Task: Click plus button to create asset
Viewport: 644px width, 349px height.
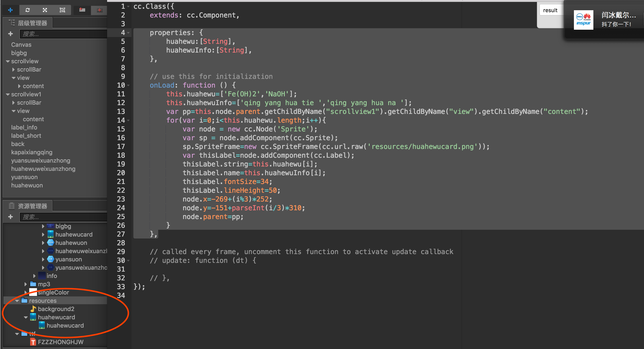Action: pos(10,217)
